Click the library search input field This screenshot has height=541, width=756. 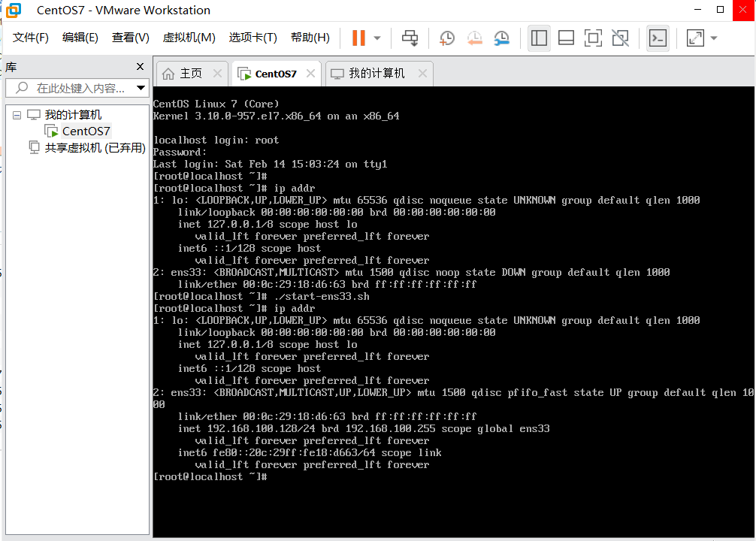click(81, 88)
